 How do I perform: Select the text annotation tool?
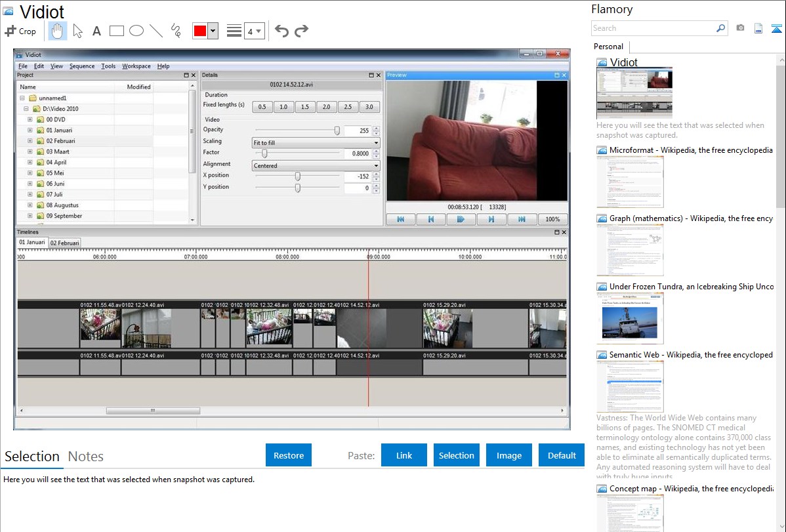click(96, 31)
